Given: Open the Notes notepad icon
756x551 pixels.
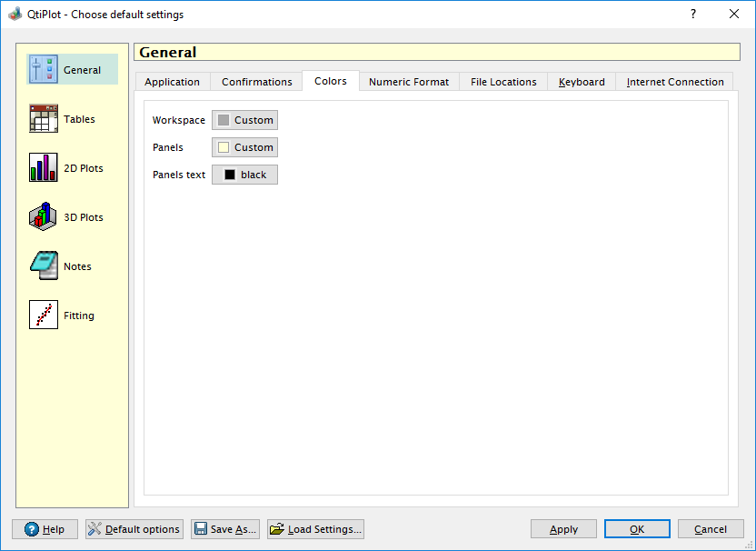Looking at the screenshot, I should (43, 266).
